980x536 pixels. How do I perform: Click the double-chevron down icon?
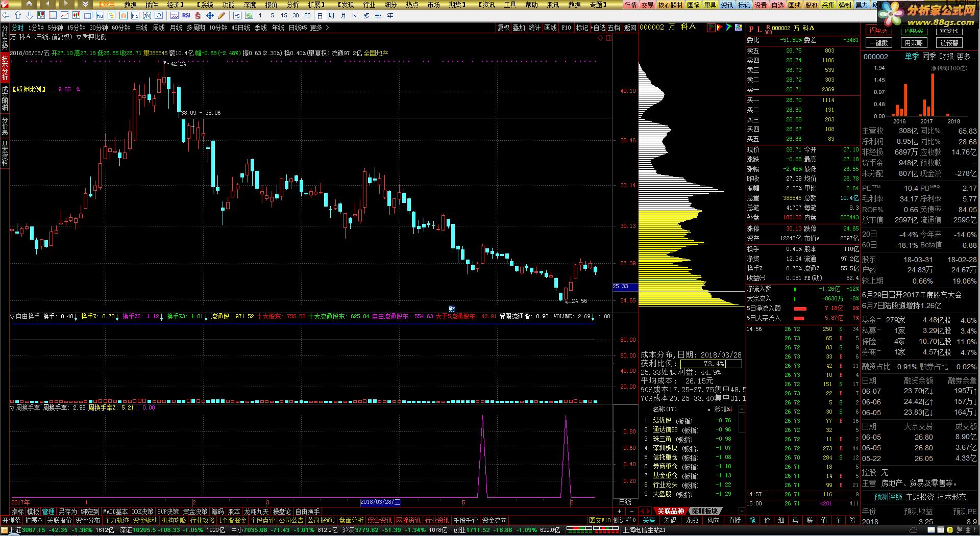point(85,4)
